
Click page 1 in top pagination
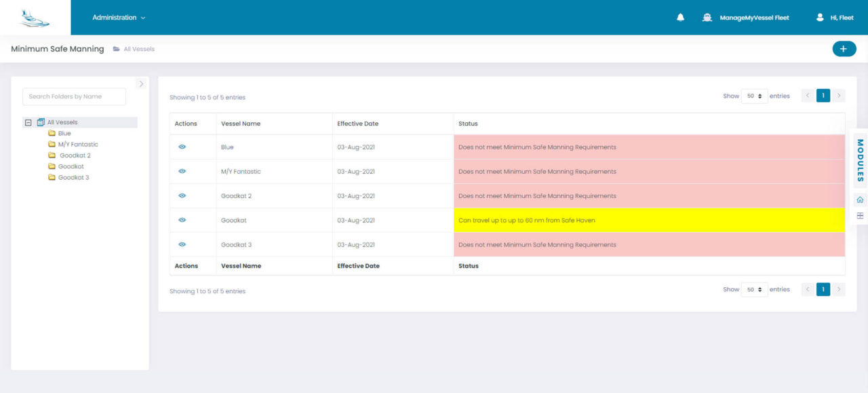(823, 96)
